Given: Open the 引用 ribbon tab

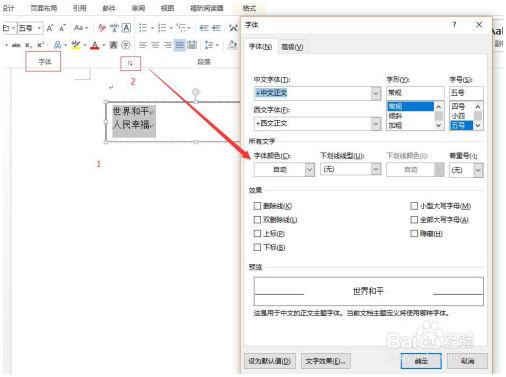Looking at the screenshot, I should click(x=80, y=8).
